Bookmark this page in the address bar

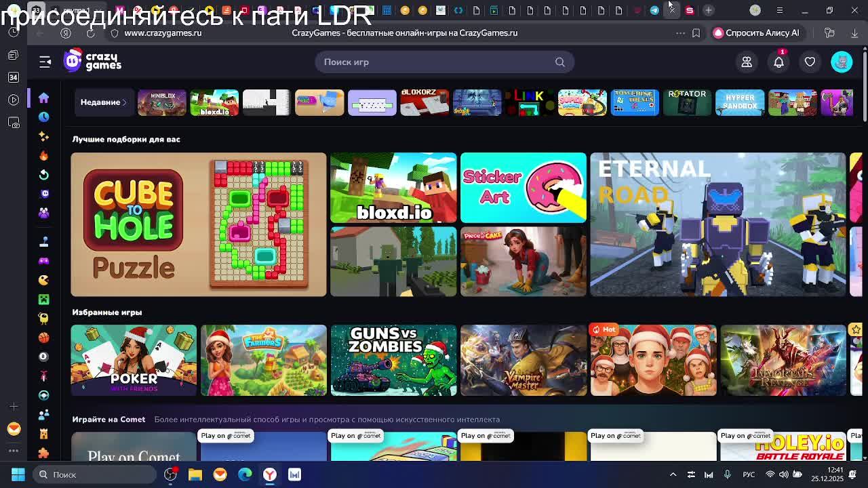pos(696,33)
